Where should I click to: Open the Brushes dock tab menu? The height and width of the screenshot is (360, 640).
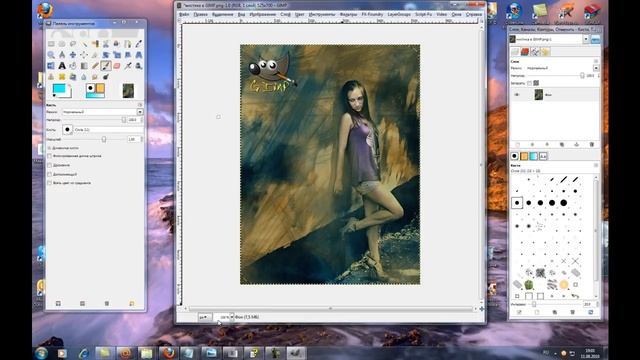coord(596,165)
